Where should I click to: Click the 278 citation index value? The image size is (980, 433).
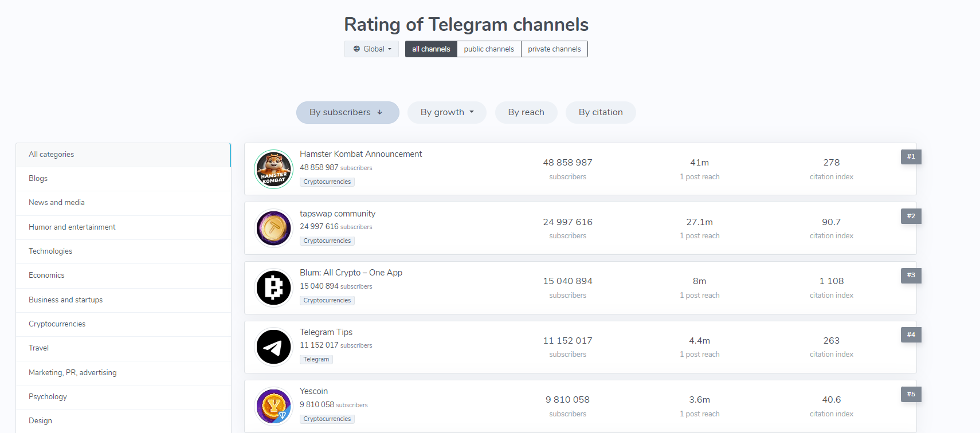point(832,163)
